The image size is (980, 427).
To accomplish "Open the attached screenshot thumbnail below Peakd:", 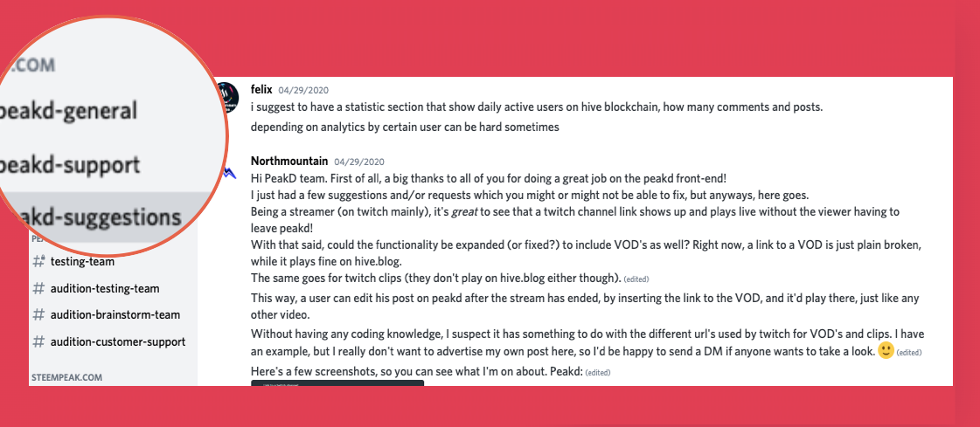I will click(337, 382).
